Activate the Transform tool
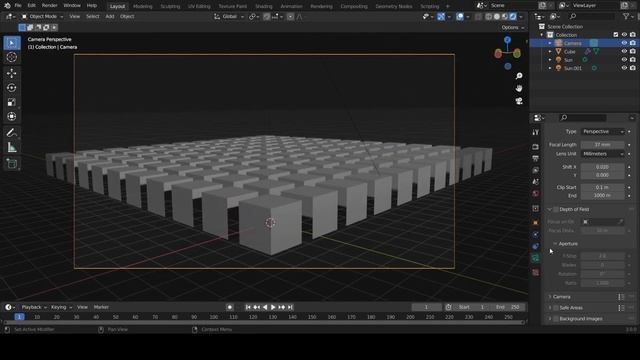The width and height of the screenshot is (640, 360). click(12, 116)
